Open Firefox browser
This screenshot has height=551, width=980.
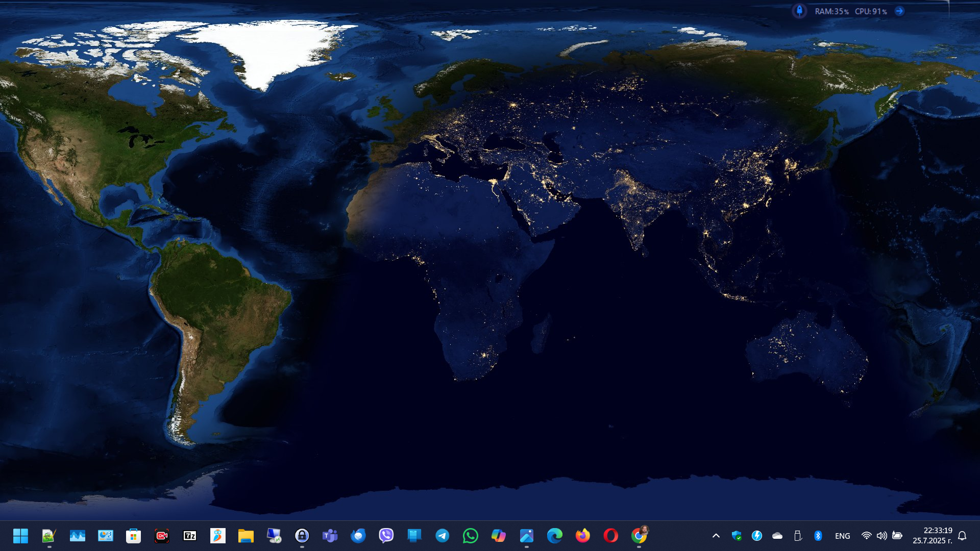click(x=582, y=536)
